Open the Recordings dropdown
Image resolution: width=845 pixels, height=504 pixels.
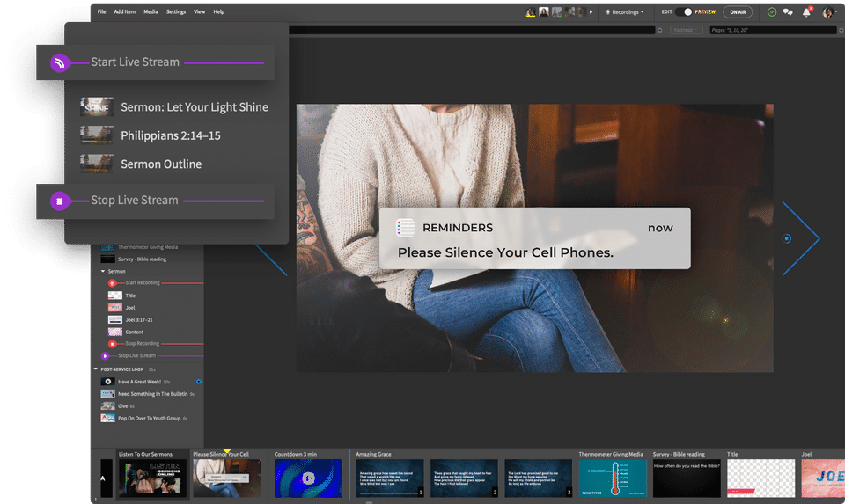pyautogui.click(x=625, y=11)
